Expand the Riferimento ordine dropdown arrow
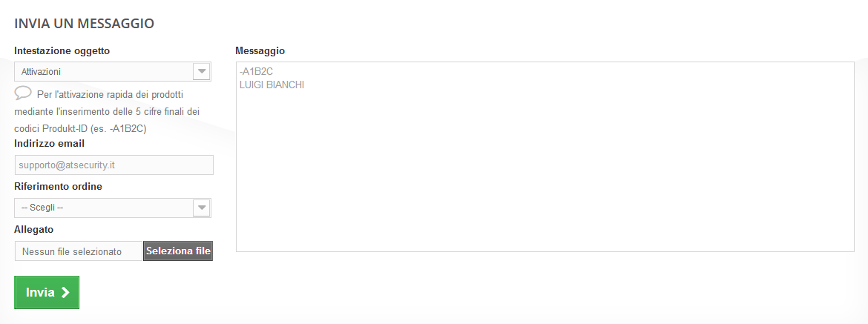Image resolution: width=868 pixels, height=324 pixels. (x=202, y=208)
